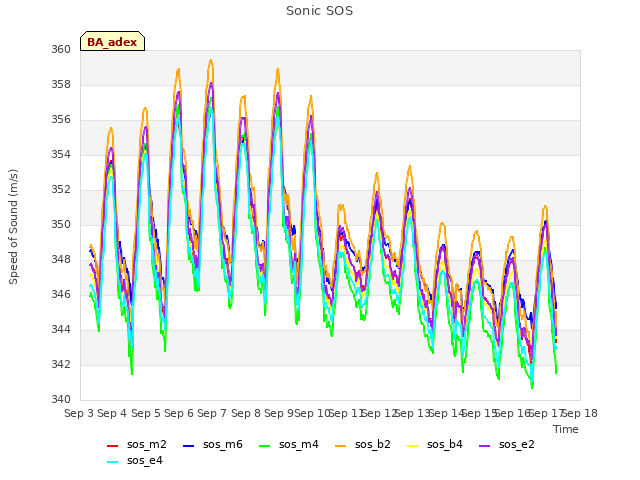
Task: Click the Sep 4 green trough near 341.5
Action: point(132,373)
